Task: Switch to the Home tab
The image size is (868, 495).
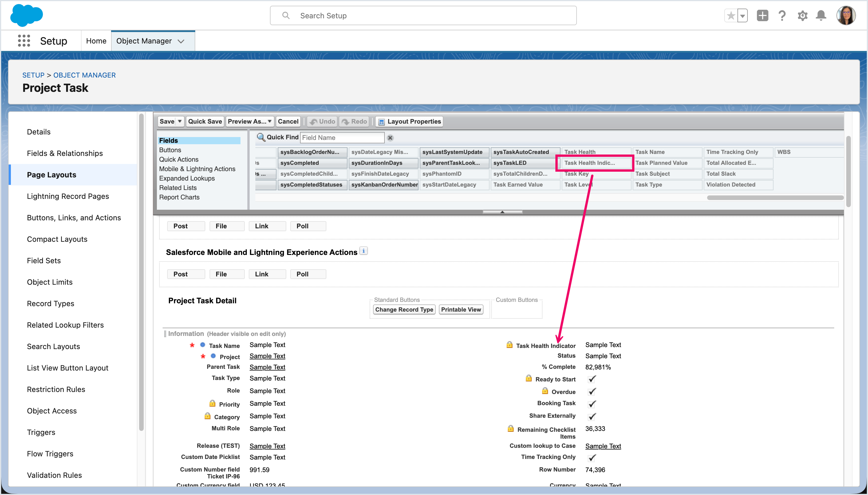Action: point(96,41)
